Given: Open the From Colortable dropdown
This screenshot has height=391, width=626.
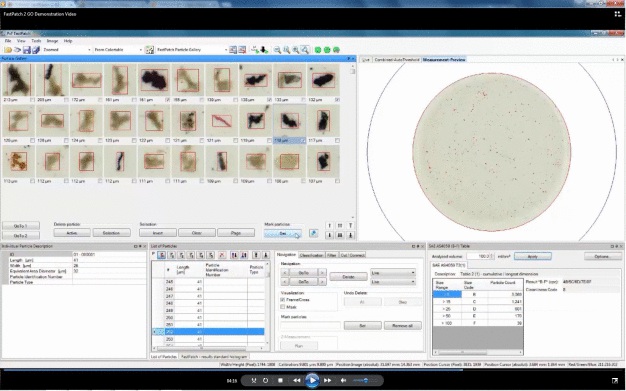Looking at the screenshot, I should pyautogui.click(x=118, y=50).
